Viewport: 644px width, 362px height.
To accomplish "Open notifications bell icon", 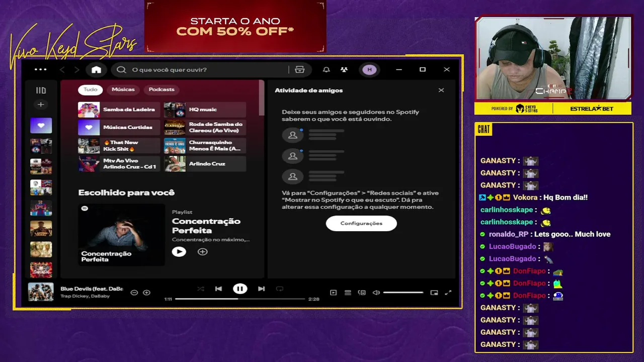I will [x=327, y=70].
